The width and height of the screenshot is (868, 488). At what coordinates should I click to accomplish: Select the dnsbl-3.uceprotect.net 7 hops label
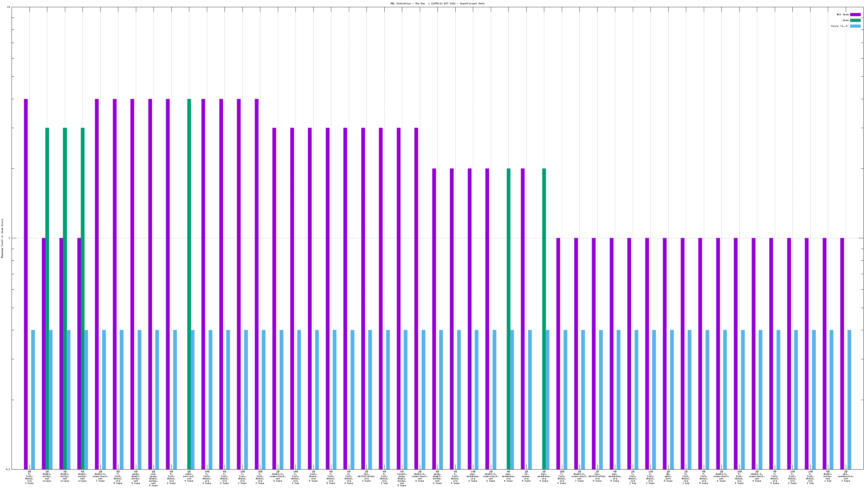[100, 476]
